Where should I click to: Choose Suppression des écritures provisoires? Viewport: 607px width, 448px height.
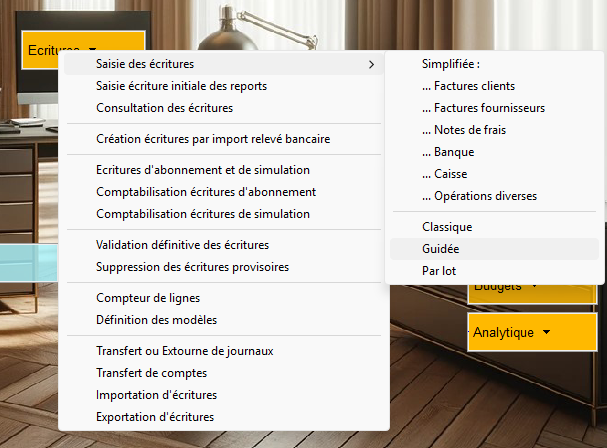pos(192,267)
